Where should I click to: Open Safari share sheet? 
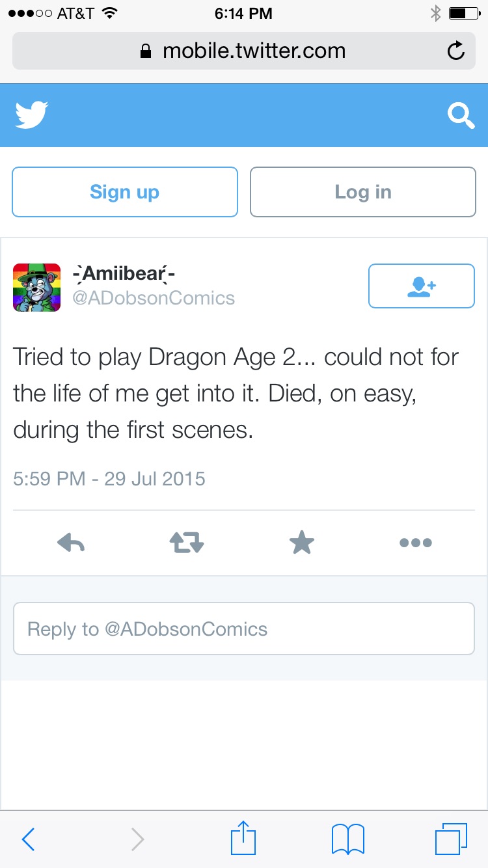(243, 837)
